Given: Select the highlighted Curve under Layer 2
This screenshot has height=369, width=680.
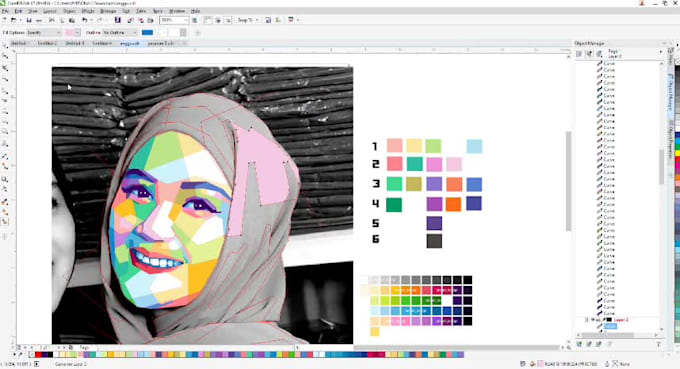Looking at the screenshot, I should 610,326.
